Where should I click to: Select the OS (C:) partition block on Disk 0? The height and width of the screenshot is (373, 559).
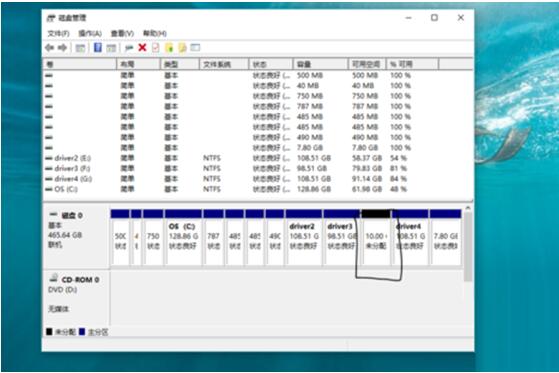183,237
